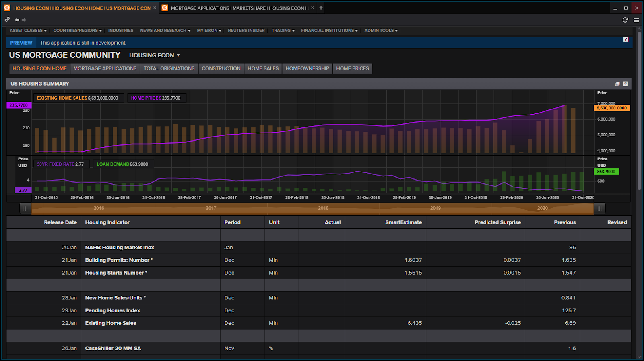Viewport: 644px width, 361px height.
Task: Click the purple 2.77 rate axis label
Action: 23,190
